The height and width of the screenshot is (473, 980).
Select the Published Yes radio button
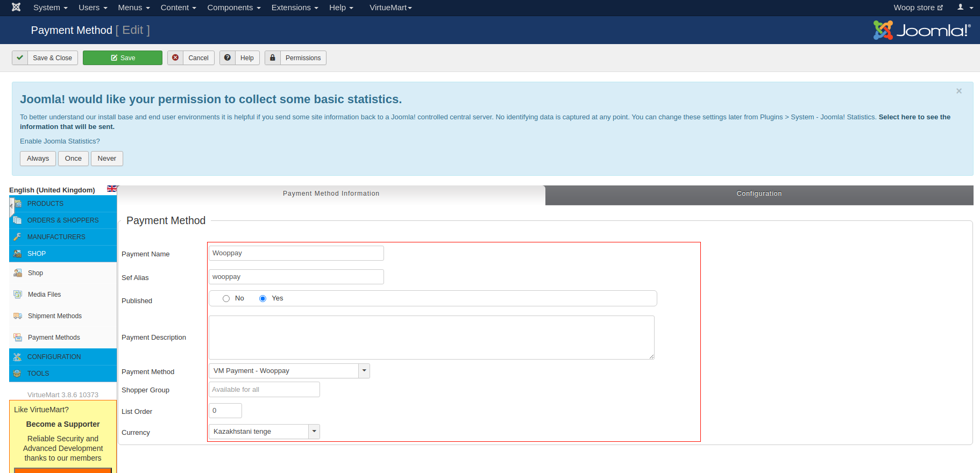(x=262, y=298)
